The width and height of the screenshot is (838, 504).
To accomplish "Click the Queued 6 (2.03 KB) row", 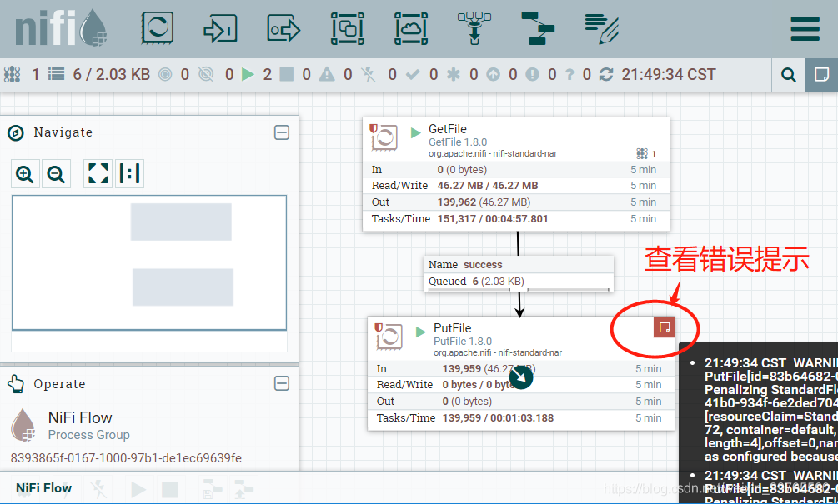I will 519,282.
